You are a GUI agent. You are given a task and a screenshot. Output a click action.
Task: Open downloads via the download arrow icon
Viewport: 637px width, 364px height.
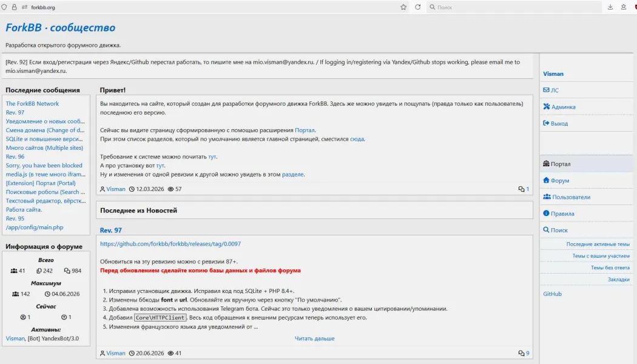610,7
